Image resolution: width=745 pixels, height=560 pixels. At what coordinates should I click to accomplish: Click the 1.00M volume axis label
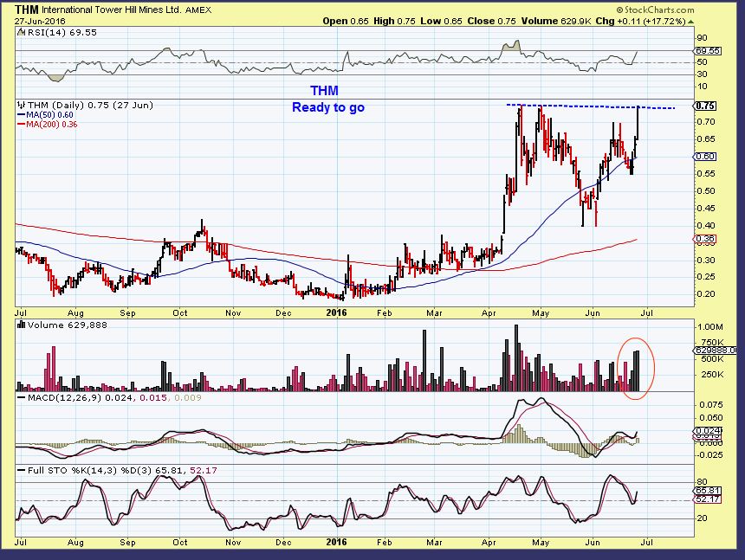coord(710,327)
